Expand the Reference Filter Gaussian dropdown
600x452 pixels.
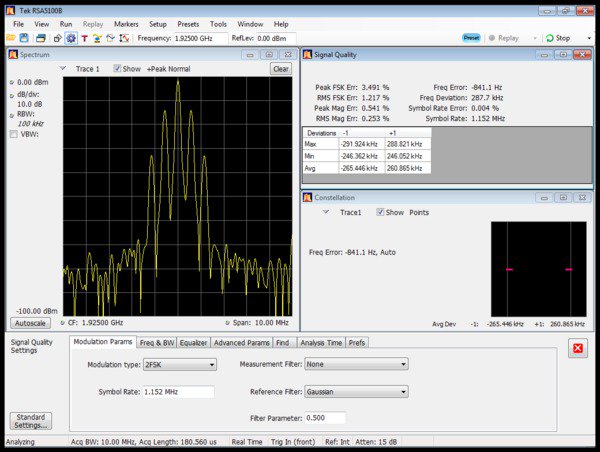tap(357, 392)
